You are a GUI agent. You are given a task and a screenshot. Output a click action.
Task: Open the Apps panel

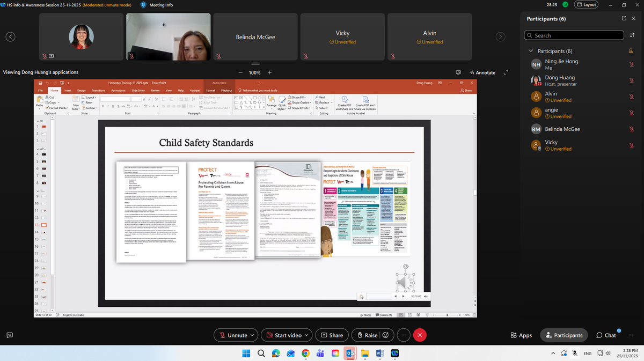[521, 335]
